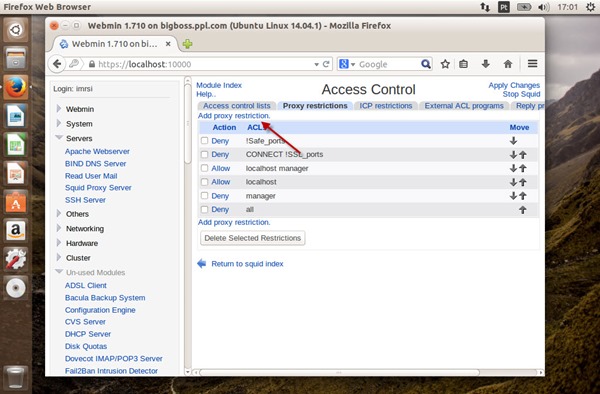The image size is (600, 394).
Task: Focus the localhost:10000 address bar
Action: pos(203,64)
